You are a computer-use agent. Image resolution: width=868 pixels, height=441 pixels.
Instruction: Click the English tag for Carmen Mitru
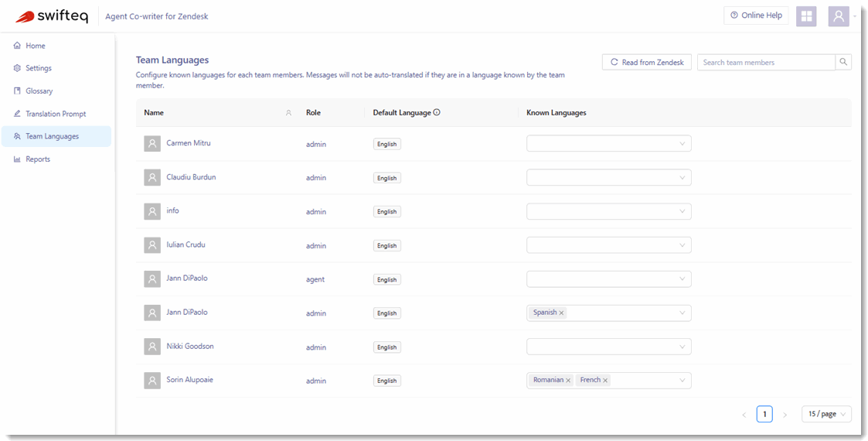(x=387, y=144)
